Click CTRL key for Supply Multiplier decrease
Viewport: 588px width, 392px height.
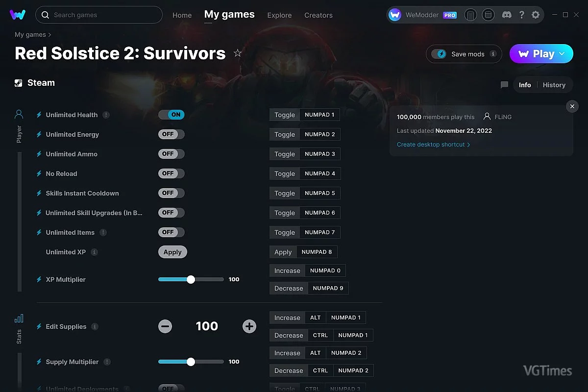coord(320,370)
